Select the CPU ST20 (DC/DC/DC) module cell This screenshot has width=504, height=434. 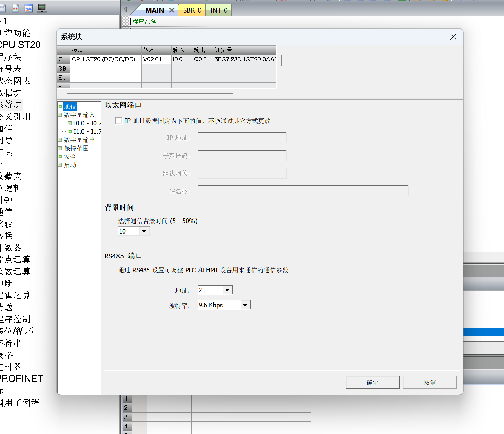click(106, 59)
